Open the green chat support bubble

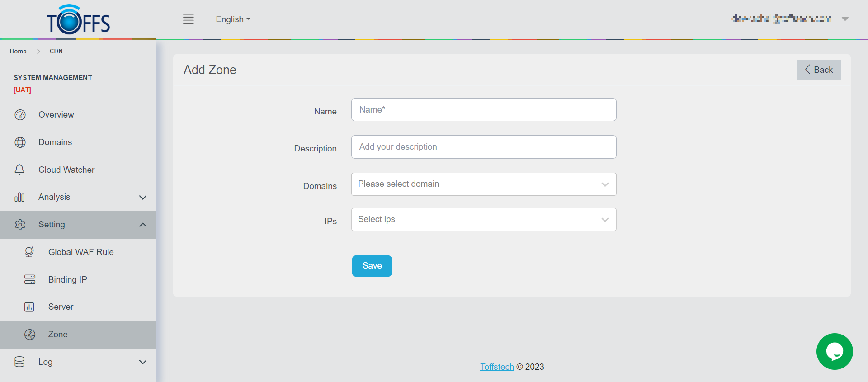tap(834, 351)
